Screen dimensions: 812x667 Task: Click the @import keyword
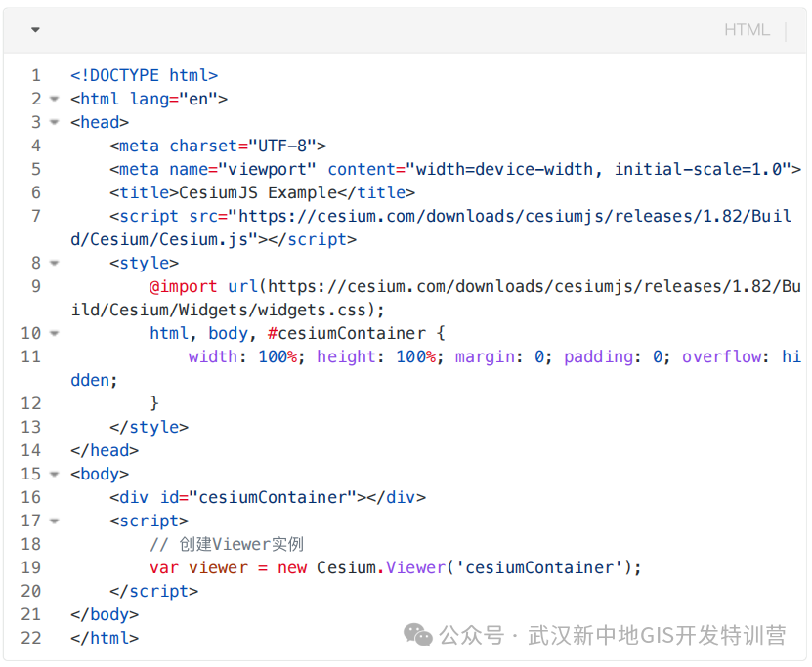point(184,286)
